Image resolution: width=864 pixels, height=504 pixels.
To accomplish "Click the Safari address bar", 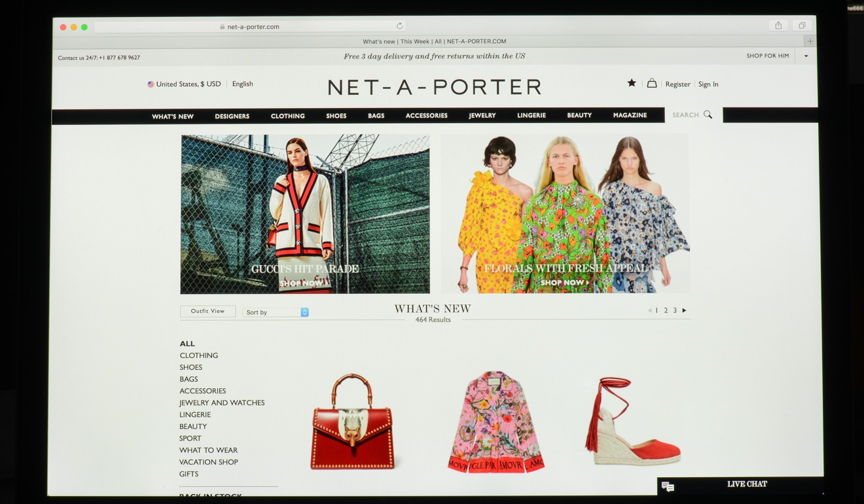I will [251, 27].
